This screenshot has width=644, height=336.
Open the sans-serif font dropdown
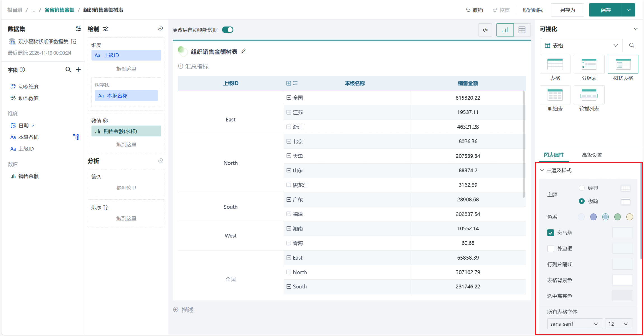pyautogui.click(x=574, y=324)
